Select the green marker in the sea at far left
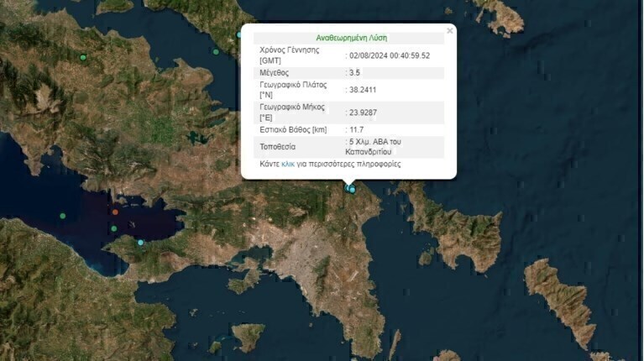The image size is (644, 361). [x=62, y=217]
